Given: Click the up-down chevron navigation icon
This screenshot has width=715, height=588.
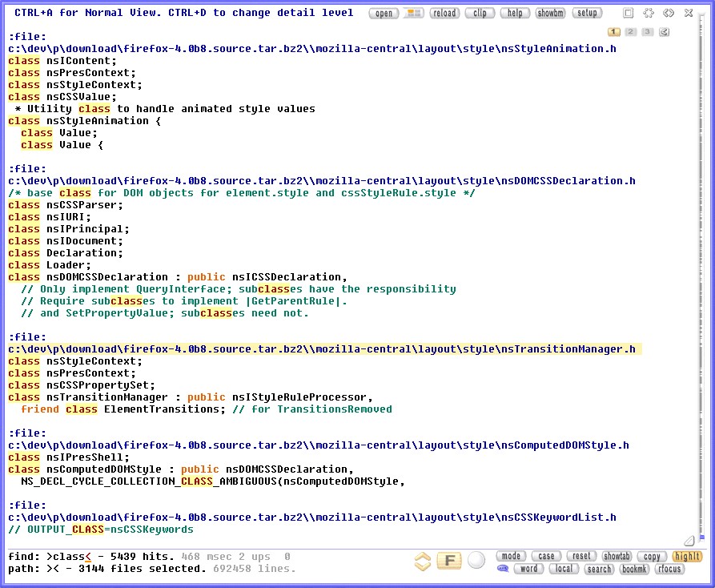Looking at the screenshot, I should [x=423, y=562].
